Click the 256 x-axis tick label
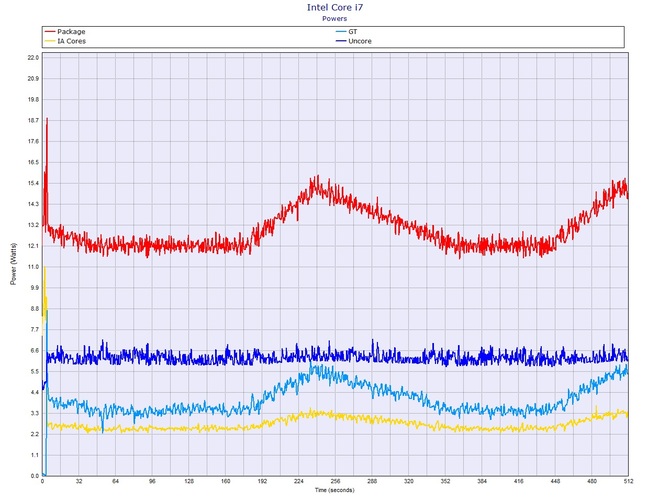The height and width of the screenshot is (502, 670). coord(335,481)
